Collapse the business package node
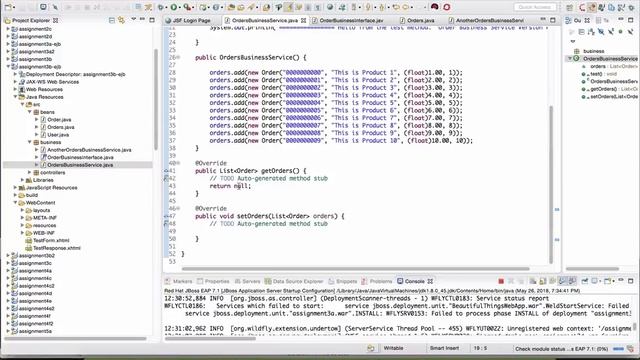The image size is (640, 360). coord(30,142)
